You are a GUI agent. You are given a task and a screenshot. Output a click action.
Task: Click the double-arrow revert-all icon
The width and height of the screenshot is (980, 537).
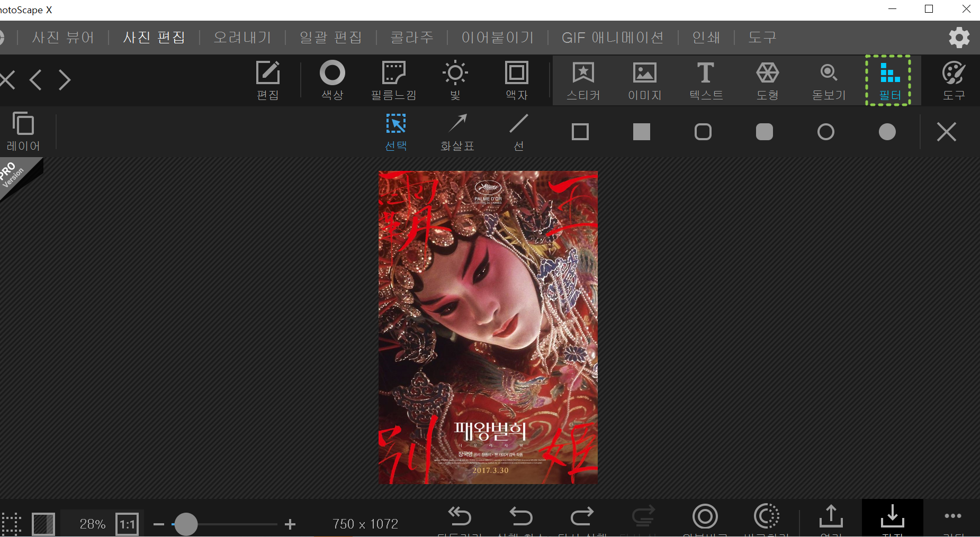click(x=460, y=516)
